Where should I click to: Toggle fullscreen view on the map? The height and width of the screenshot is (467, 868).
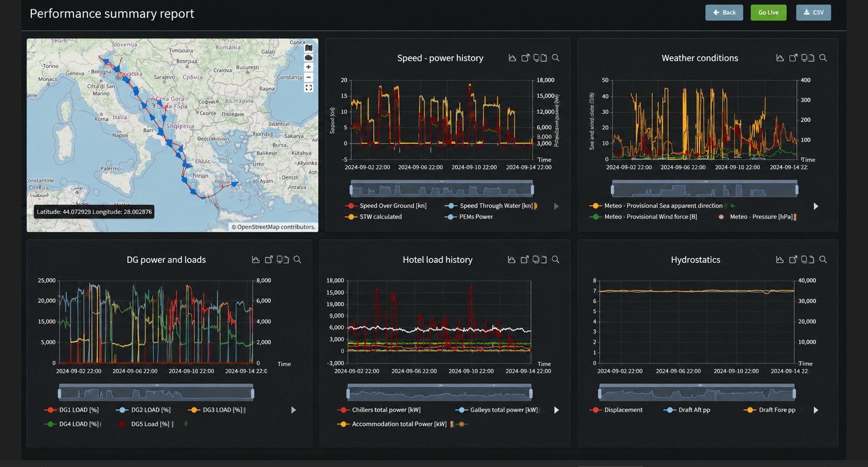pyautogui.click(x=308, y=88)
